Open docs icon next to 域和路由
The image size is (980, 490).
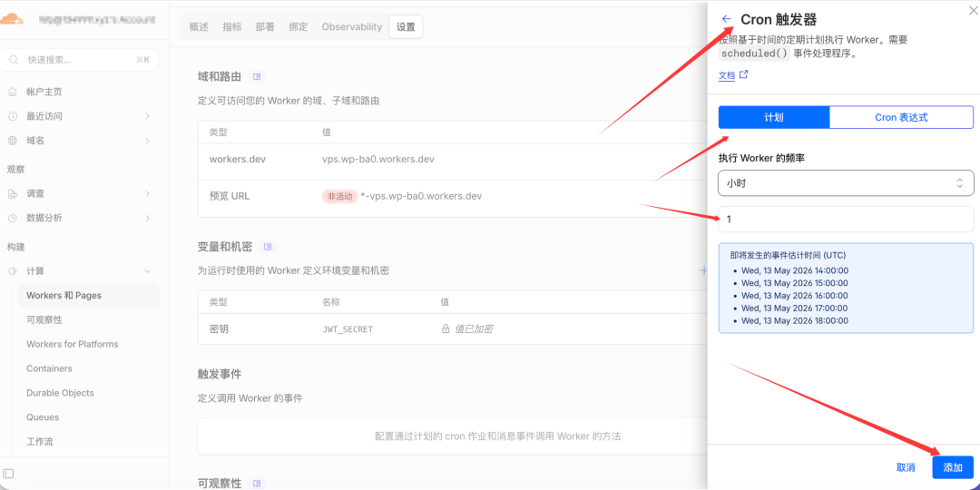click(257, 77)
